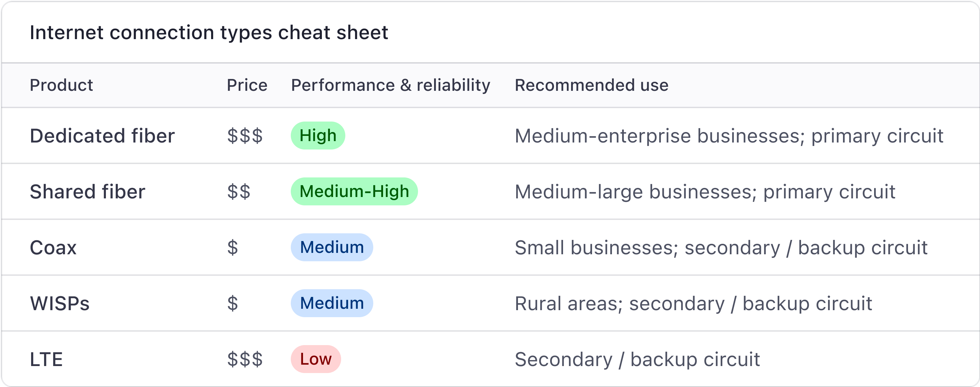
Task: Click the Medium badge in WISPs row
Action: (x=332, y=304)
